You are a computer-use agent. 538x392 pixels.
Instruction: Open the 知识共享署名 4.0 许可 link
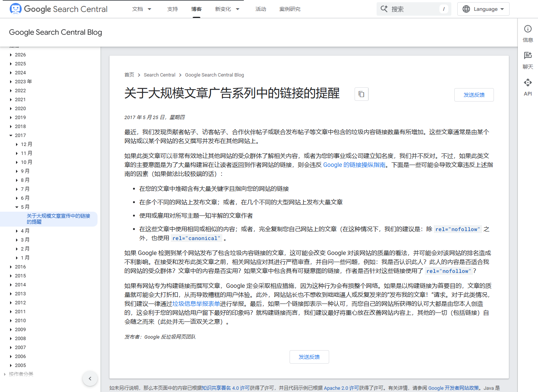pyautogui.click(x=226, y=388)
